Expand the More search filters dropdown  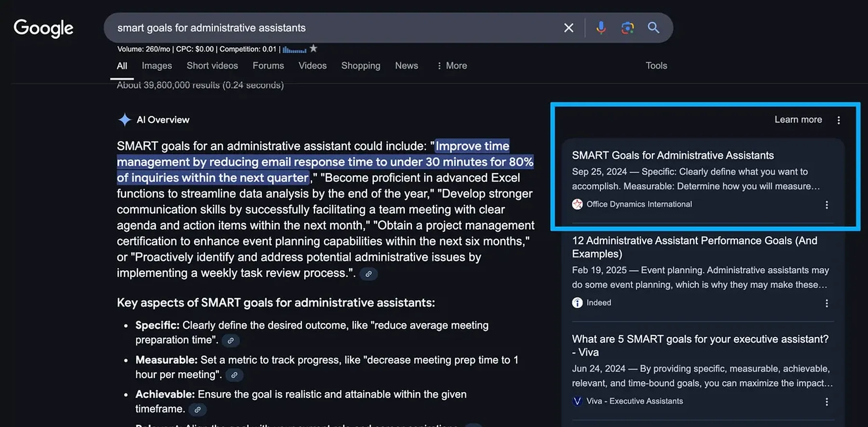(x=451, y=66)
